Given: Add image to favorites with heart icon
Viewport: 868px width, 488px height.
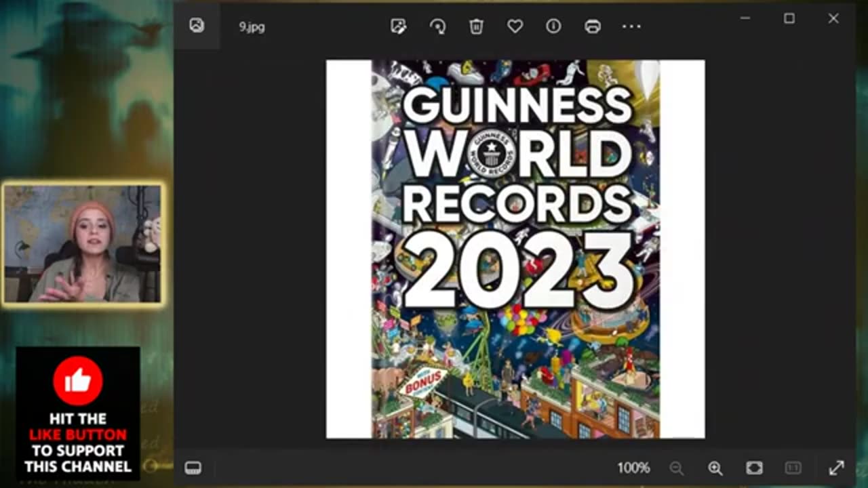Looking at the screenshot, I should pyautogui.click(x=515, y=26).
